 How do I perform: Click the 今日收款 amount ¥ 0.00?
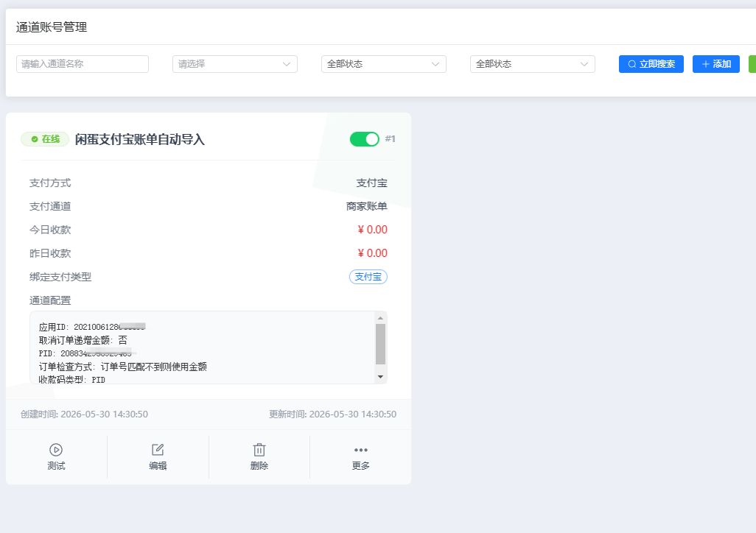click(372, 230)
